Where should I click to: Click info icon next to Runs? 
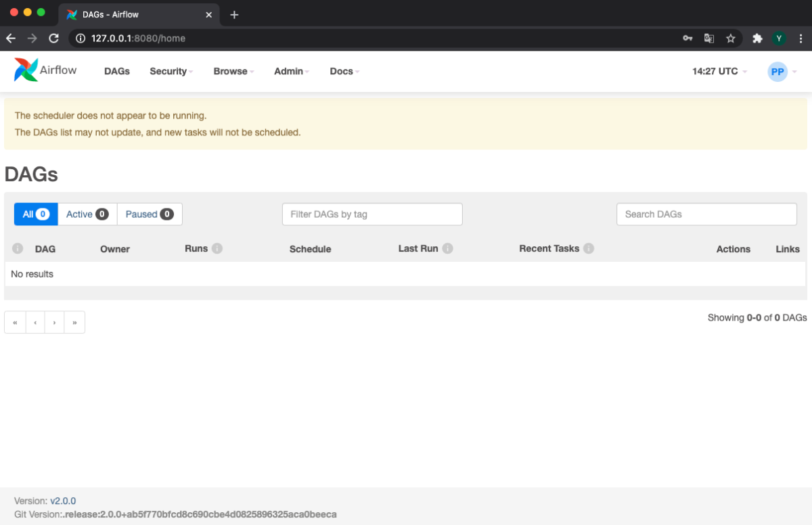click(x=217, y=248)
